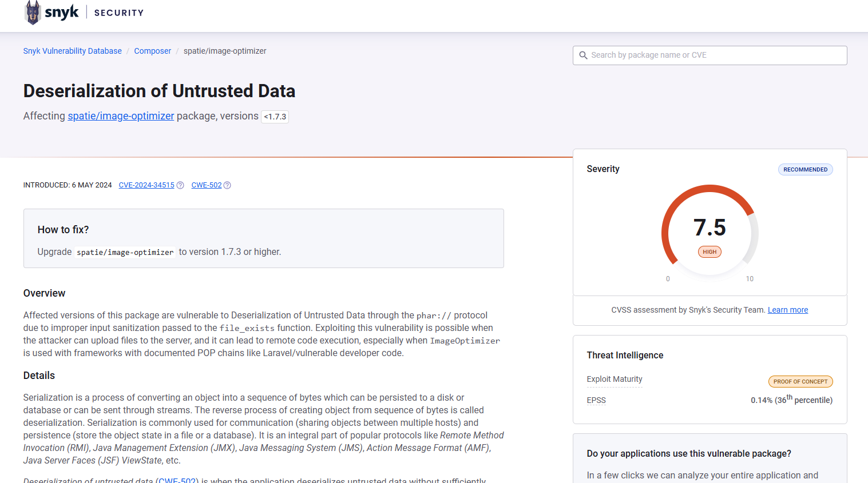This screenshot has width=868, height=483.
Task: Go to Snyk Vulnerability Database breadcrumb
Action: (x=73, y=51)
